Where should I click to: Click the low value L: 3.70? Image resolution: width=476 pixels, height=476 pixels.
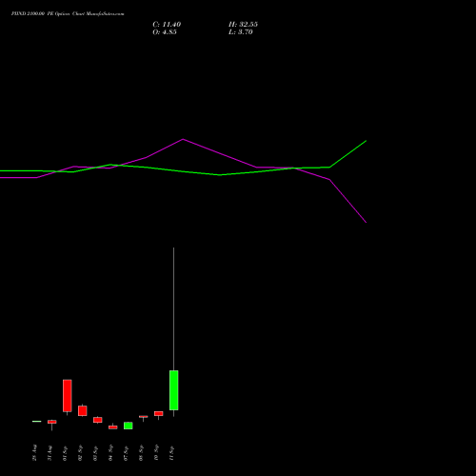[241, 32]
